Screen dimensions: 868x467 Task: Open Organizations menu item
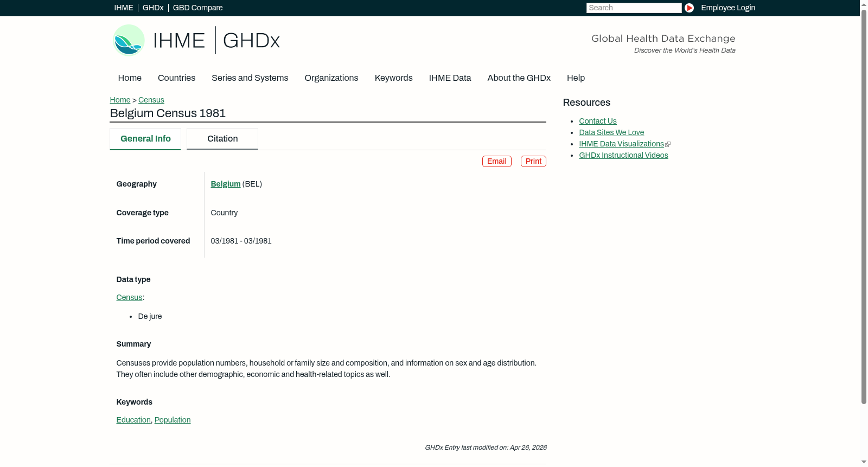point(331,78)
